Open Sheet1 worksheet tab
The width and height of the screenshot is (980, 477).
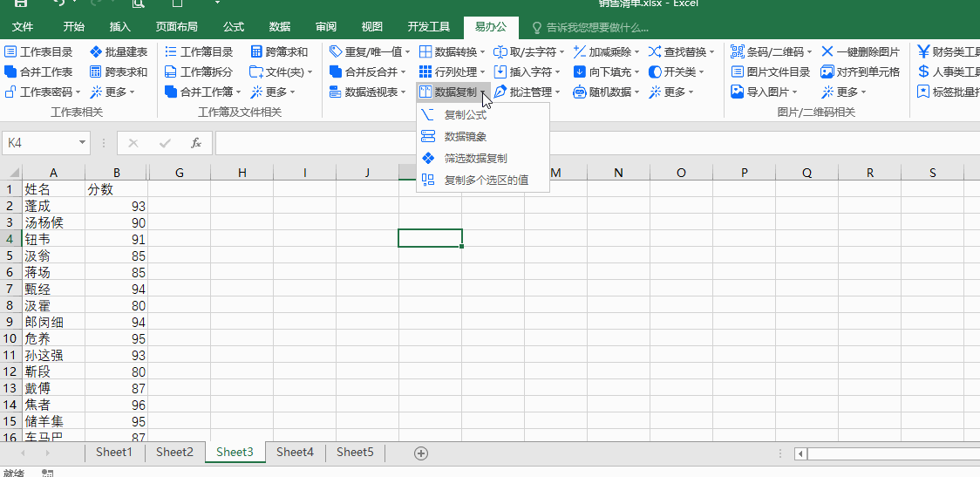click(x=114, y=452)
